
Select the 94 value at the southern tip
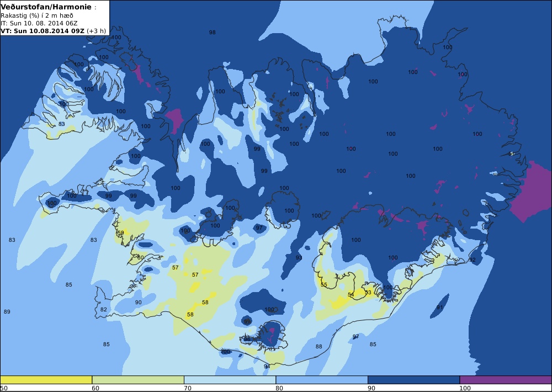[x=267, y=367]
